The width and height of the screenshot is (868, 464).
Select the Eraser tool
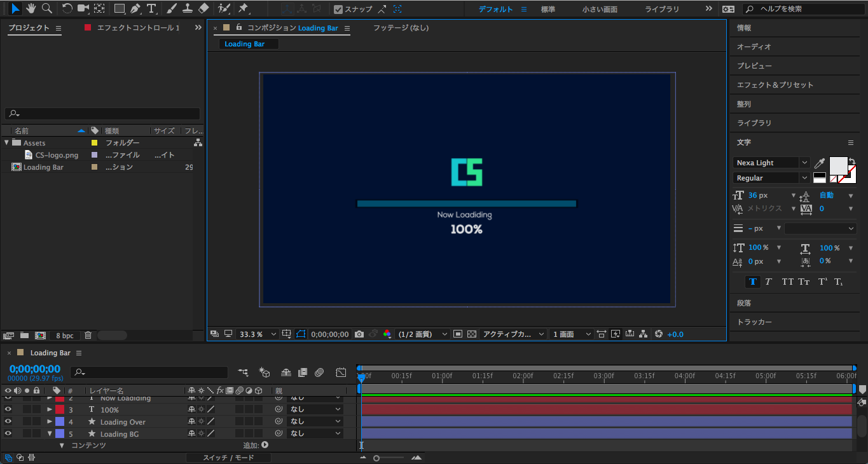[203, 9]
